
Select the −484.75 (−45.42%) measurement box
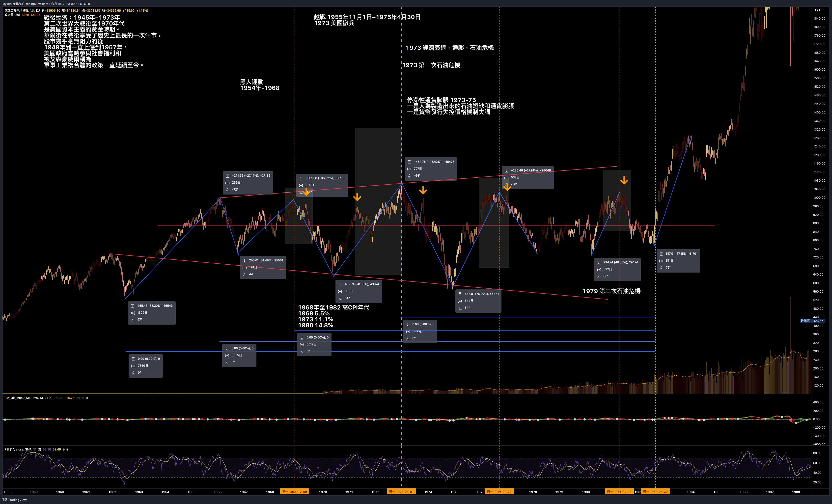click(x=431, y=169)
